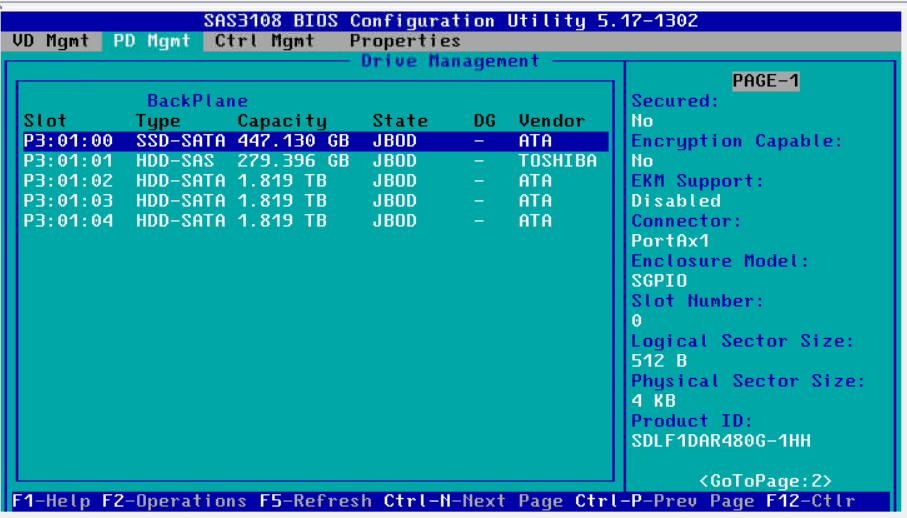Click JBOD state in row P3:01:01
Screen dimensions: 907x518
click(394, 161)
